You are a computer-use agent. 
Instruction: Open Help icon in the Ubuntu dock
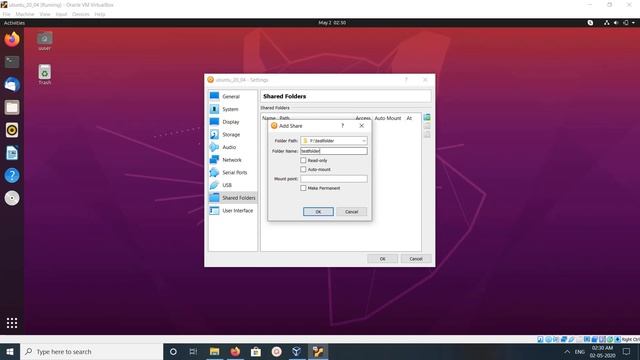(12, 176)
